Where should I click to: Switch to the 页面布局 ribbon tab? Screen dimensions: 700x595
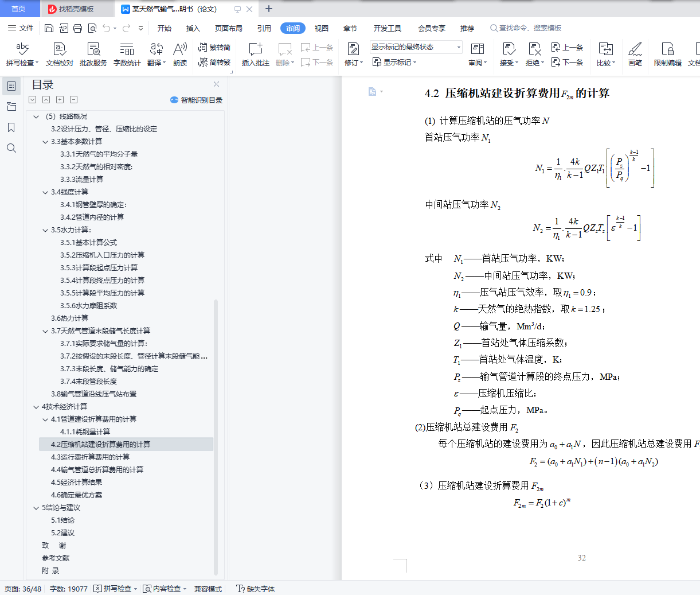coord(229,28)
